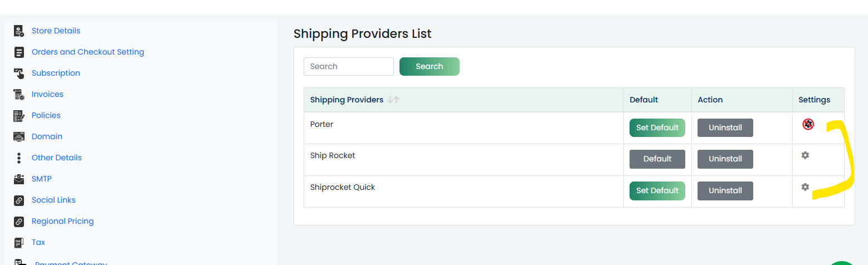Open Orders and Checkout Setting
This screenshot has width=868, height=265.
pos(88,52)
